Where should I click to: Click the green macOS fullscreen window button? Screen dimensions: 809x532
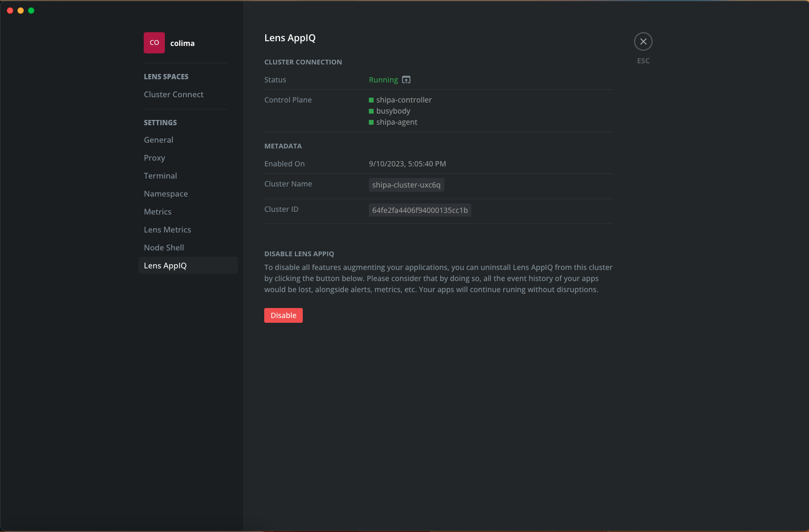point(31,11)
